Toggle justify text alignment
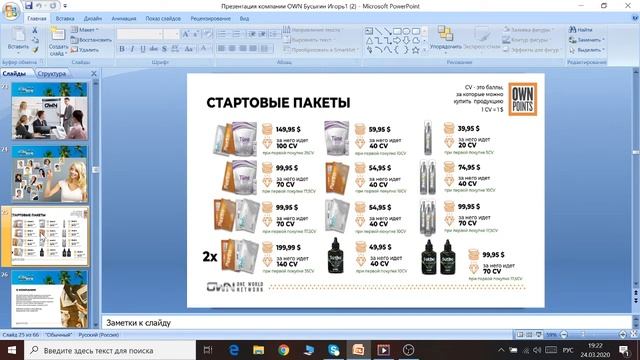This screenshot has width=640, height=360. point(253,49)
